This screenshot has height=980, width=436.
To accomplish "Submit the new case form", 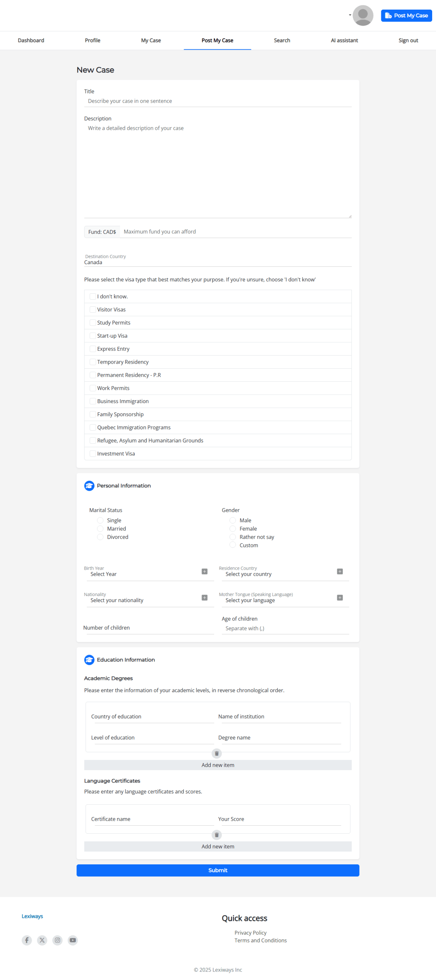I will (x=218, y=870).
